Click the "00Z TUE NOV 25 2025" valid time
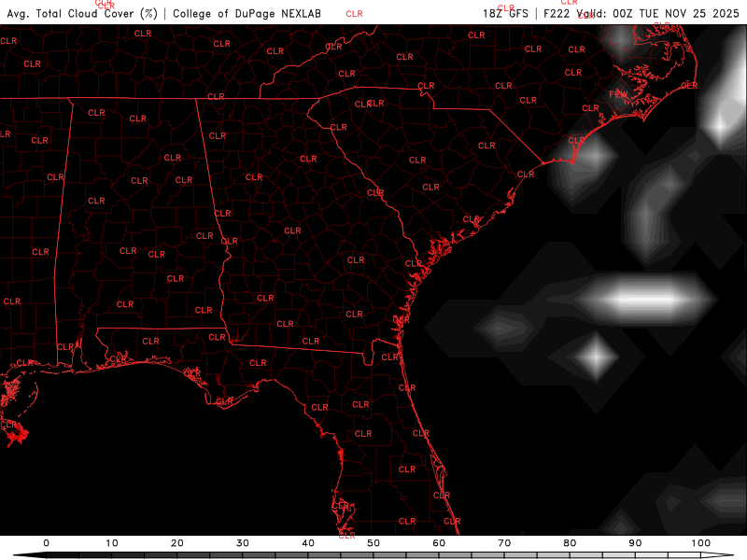The width and height of the screenshot is (747, 560). click(676, 13)
